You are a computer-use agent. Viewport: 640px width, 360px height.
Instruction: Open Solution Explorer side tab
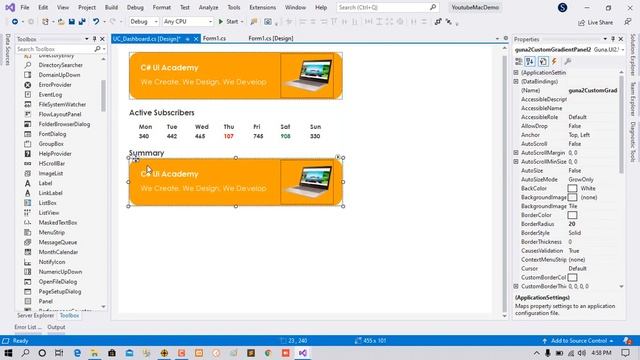click(x=633, y=55)
